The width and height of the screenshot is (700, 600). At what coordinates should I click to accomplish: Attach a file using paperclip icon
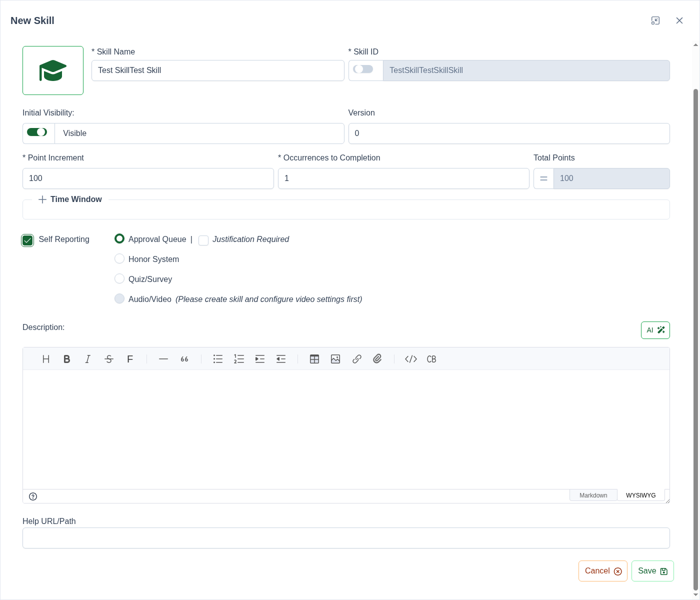377,359
